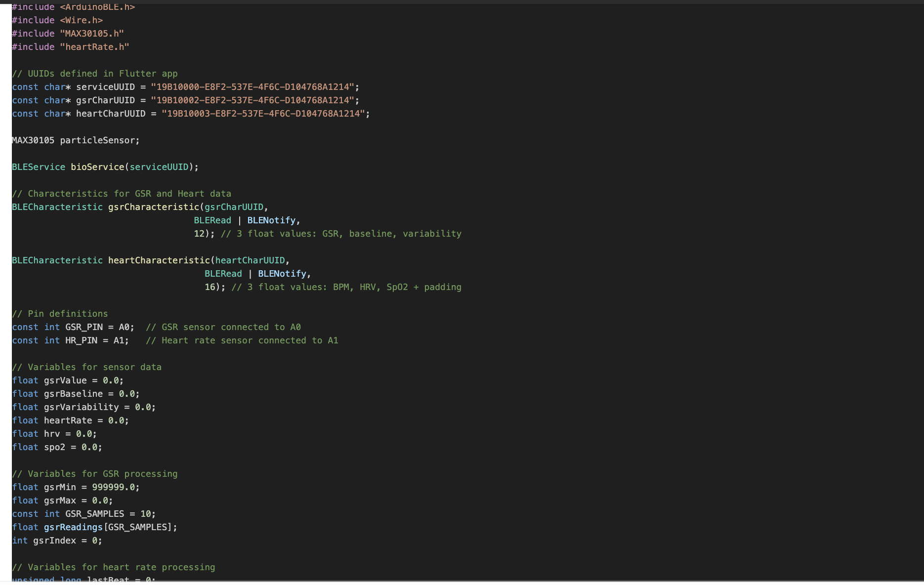Screen dimensions: 924x585
Task: Select the MAX30105 particleSensor declaration
Action: tap(75, 140)
